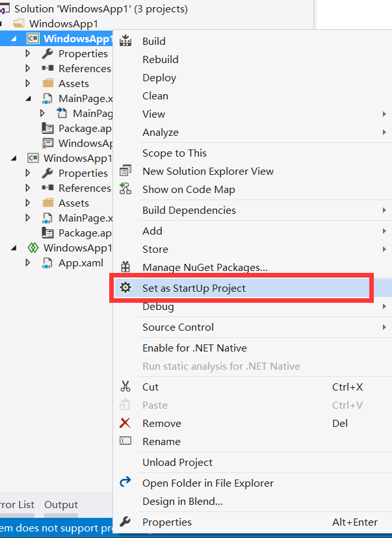Image resolution: width=392 pixels, height=538 pixels.
Task: Click the Cut scissors icon
Action: coord(125,387)
